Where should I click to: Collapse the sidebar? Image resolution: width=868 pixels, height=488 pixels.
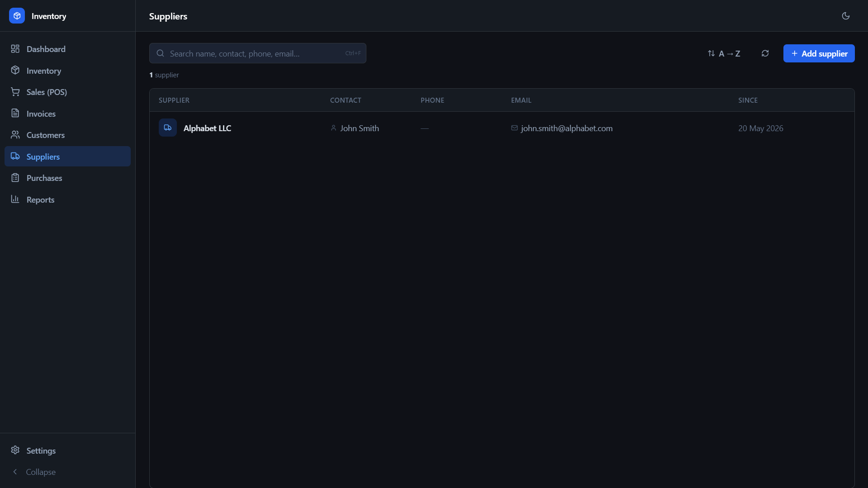[67, 472]
